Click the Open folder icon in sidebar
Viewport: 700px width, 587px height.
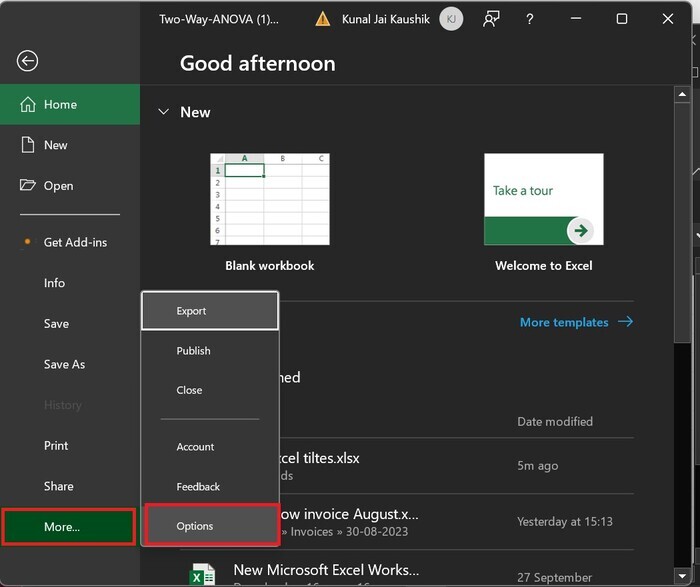pos(27,185)
